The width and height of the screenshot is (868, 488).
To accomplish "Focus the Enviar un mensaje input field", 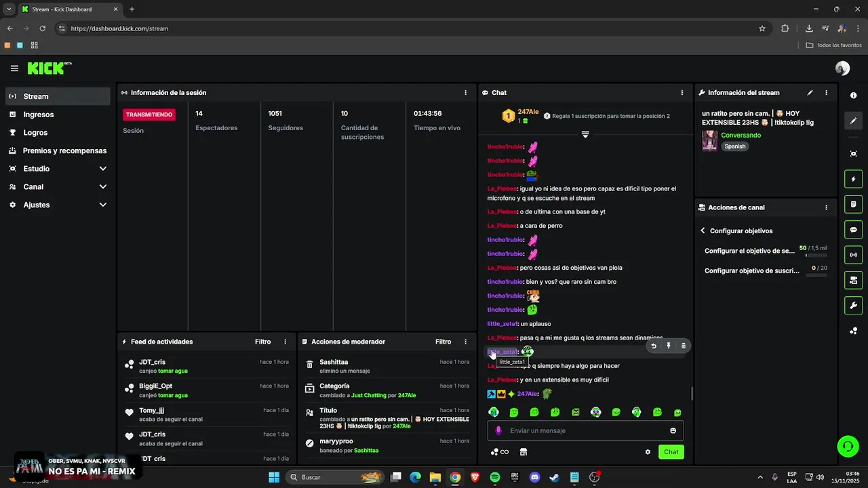I will [585, 430].
